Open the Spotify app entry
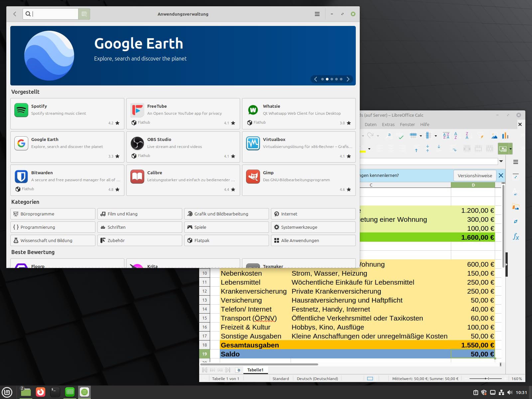The height and width of the screenshot is (399, 532). [x=67, y=114]
